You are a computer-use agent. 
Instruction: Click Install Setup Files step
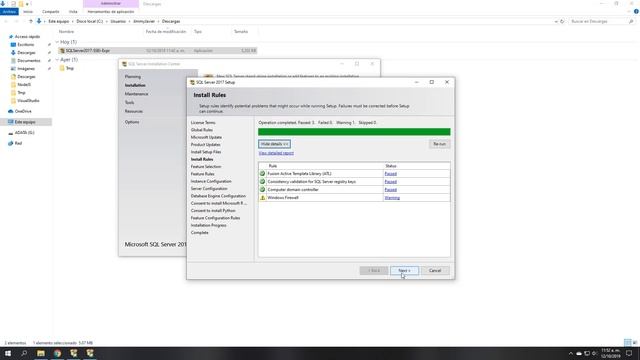(x=206, y=152)
